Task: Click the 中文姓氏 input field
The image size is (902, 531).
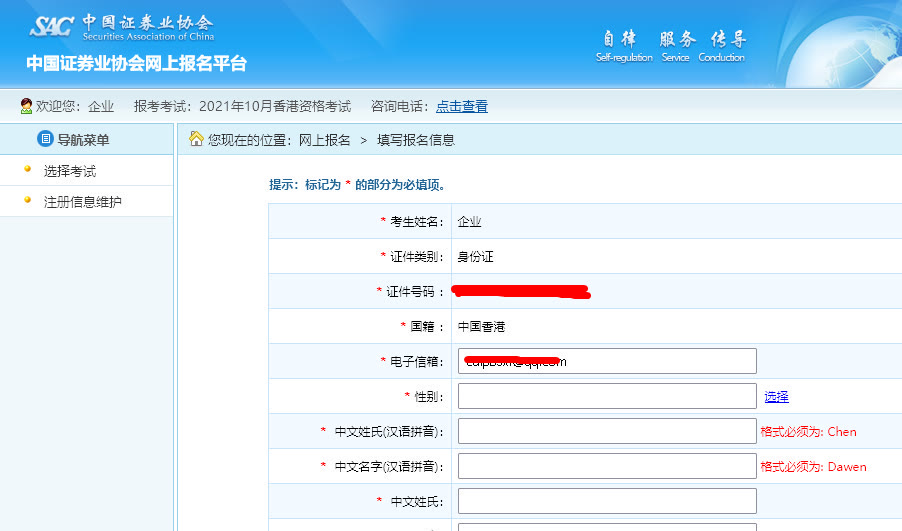Action: tap(607, 501)
